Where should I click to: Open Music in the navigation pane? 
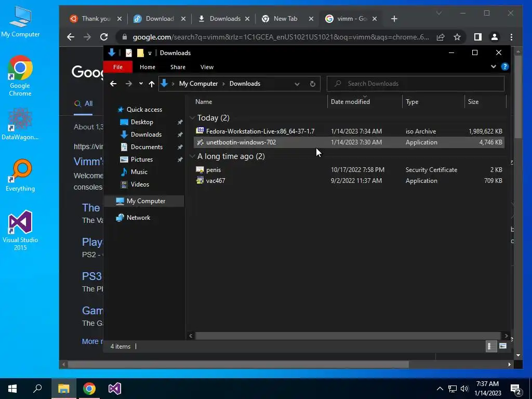tap(139, 171)
